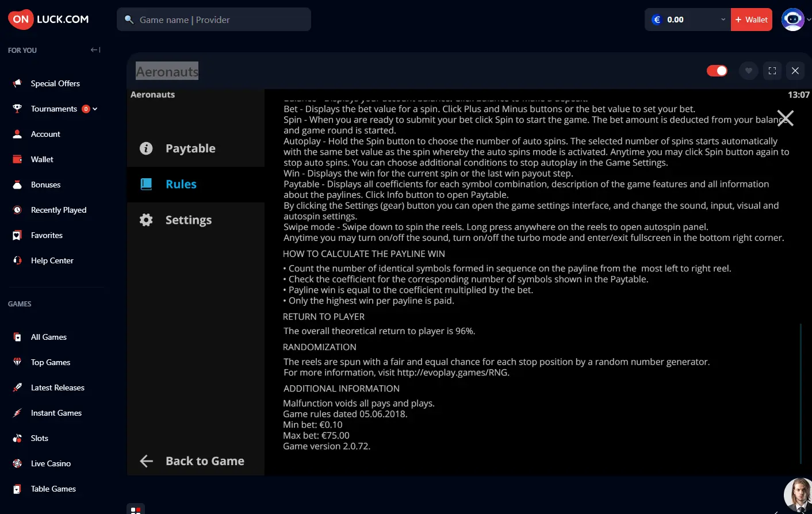
Task: Click the search magnifier icon
Action: click(x=129, y=20)
